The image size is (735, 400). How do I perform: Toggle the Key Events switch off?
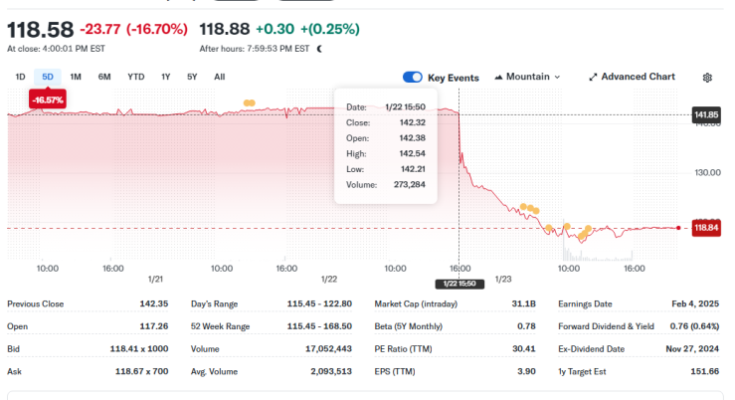[x=412, y=77]
